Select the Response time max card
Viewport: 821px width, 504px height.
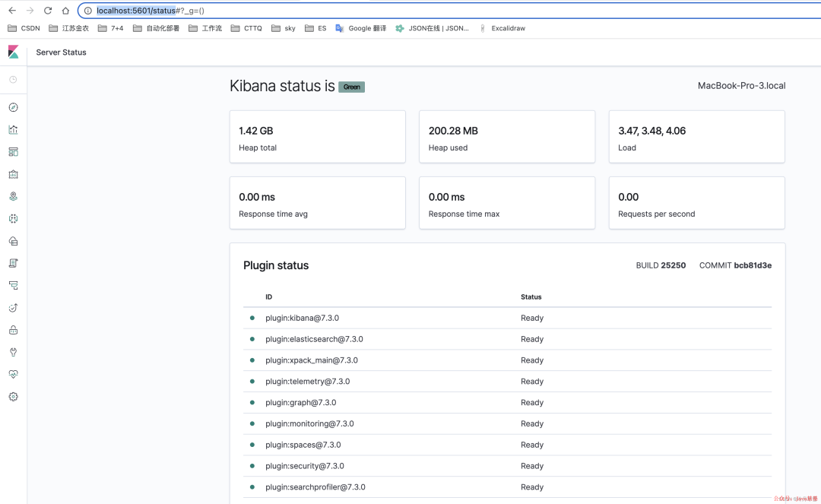pyautogui.click(x=507, y=202)
